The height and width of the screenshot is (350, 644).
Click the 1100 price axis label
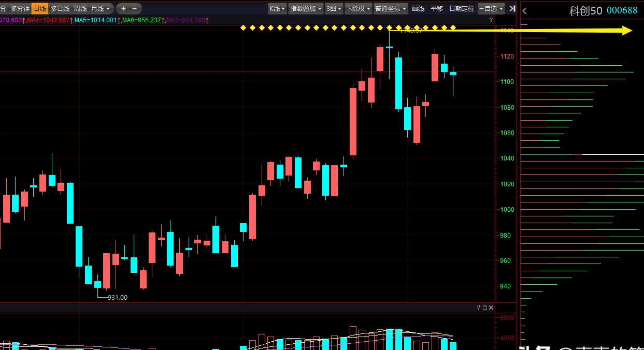(x=507, y=82)
